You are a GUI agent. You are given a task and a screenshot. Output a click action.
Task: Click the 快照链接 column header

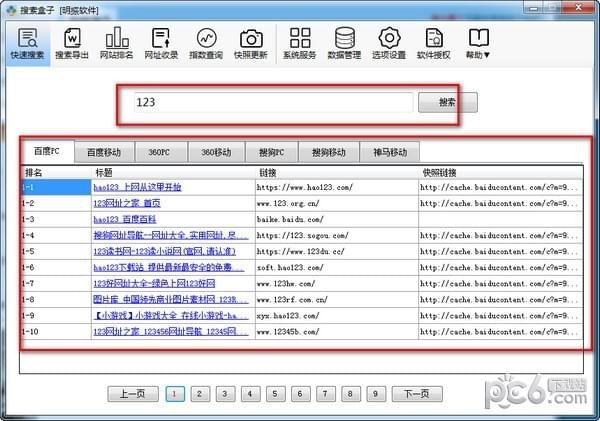(501, 173)
